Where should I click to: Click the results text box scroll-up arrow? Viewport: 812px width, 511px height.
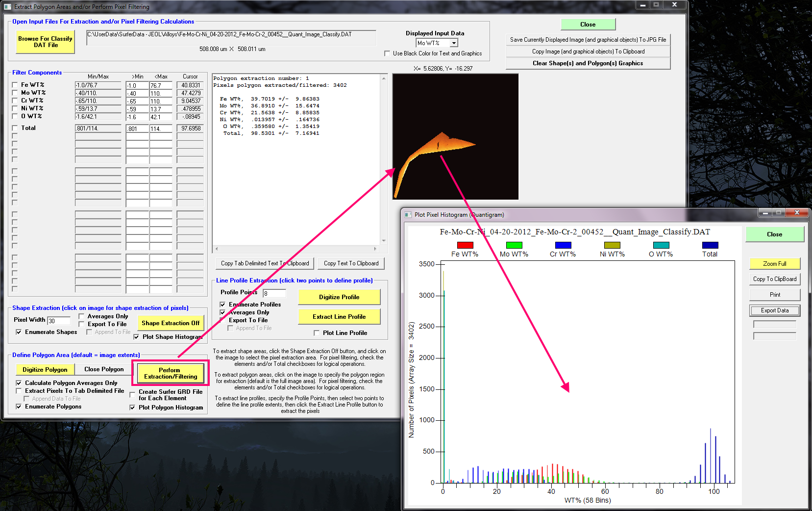pos(384,78)
